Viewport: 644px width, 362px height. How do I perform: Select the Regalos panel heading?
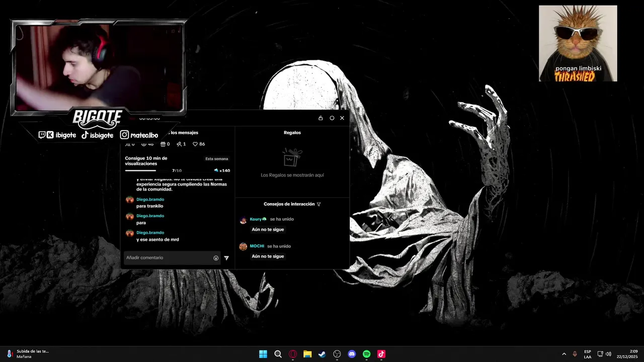tap(292, 133)
